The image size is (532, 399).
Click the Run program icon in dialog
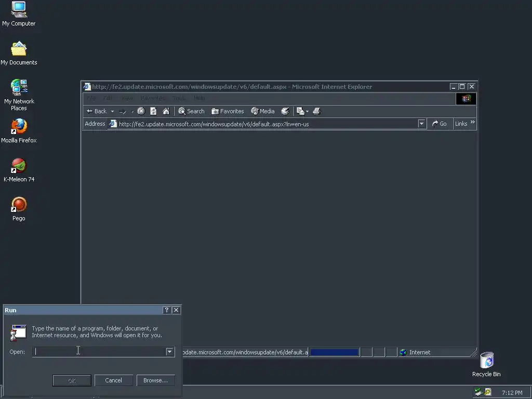pos(18,332)
